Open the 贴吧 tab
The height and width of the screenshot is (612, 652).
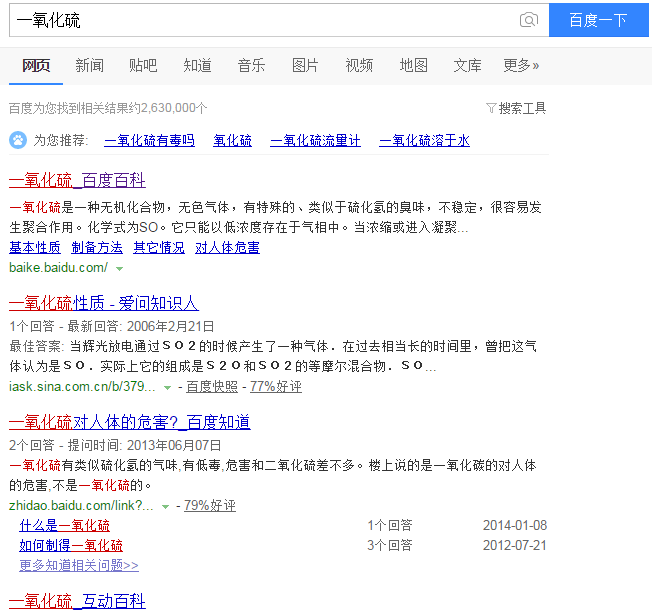pyautogui.click(x=143, y=65)
